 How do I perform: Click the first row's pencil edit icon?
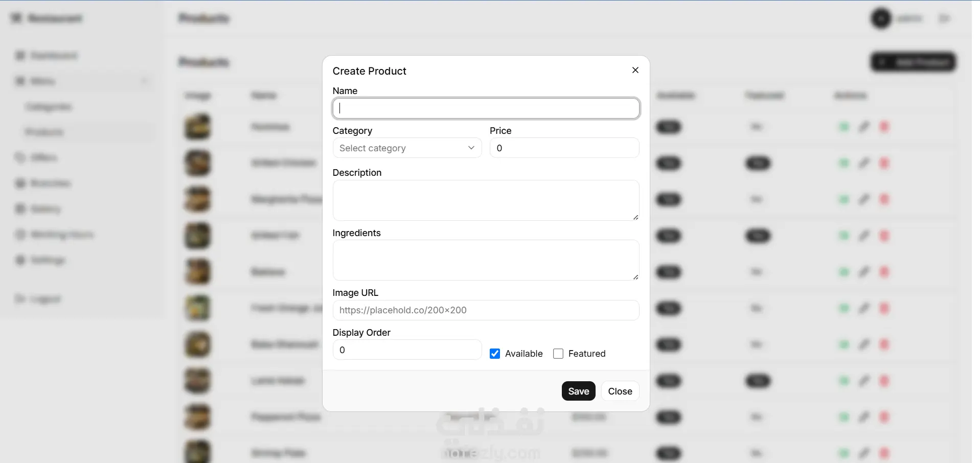864,127
